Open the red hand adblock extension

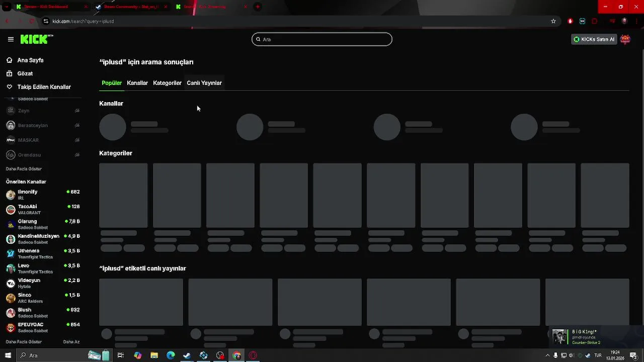point(570,21)
